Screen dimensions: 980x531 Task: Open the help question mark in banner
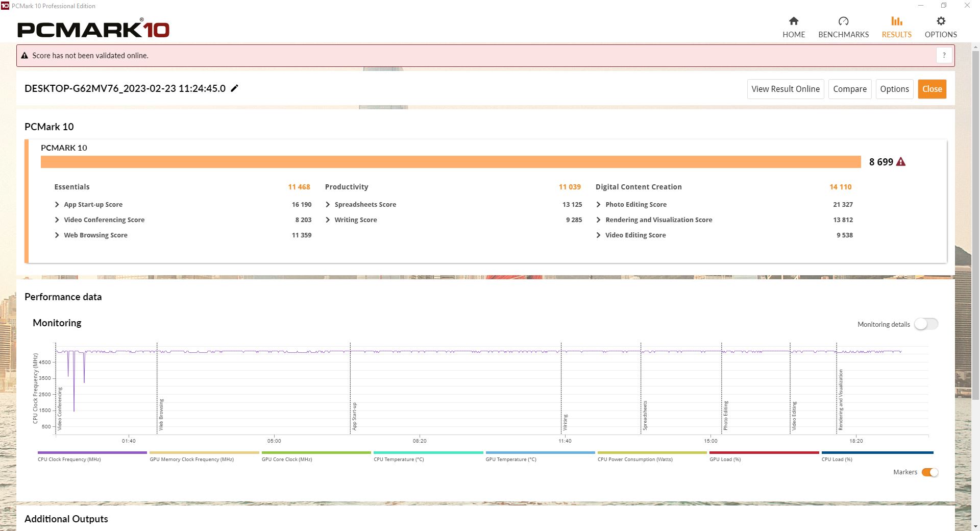click(944, 55)
